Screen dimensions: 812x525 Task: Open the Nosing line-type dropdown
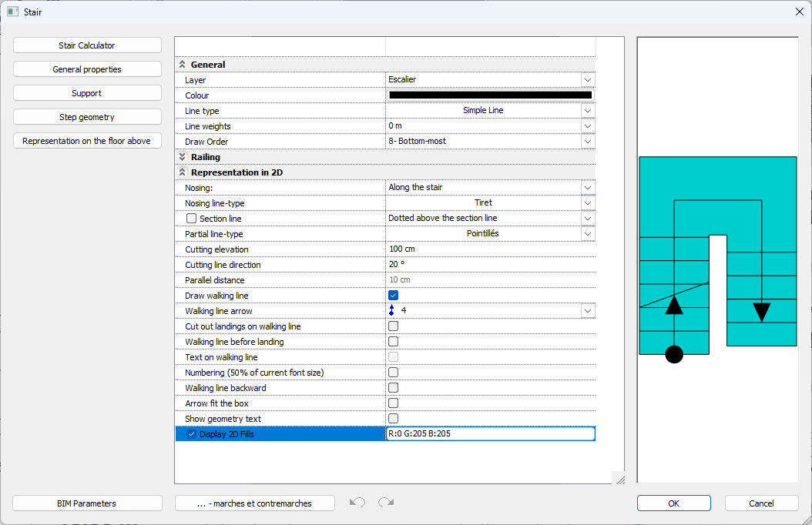click(x=587, y=203)
